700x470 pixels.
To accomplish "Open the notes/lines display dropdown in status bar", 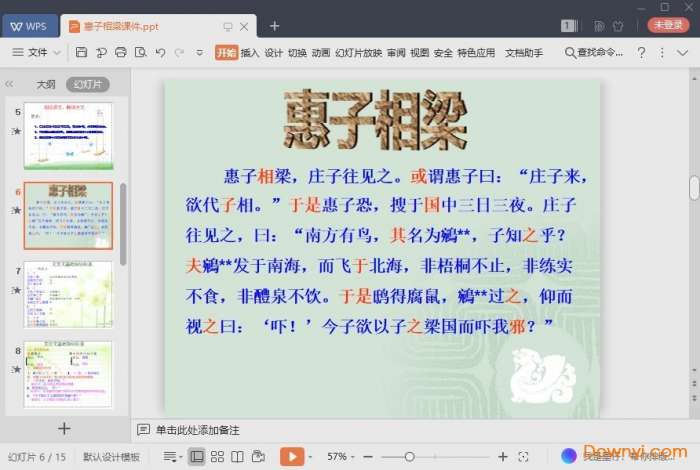I will tap(173, 457).
